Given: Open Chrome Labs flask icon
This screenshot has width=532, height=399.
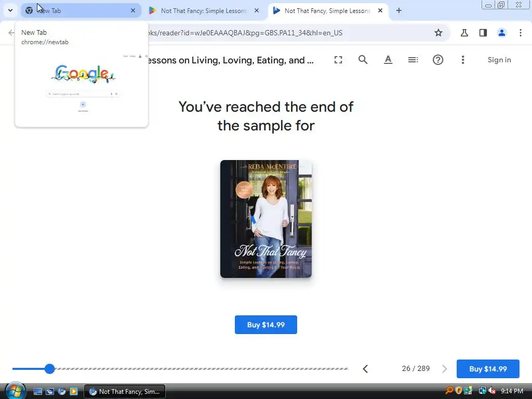Looking at the screenshot, I should pos(464,33).
